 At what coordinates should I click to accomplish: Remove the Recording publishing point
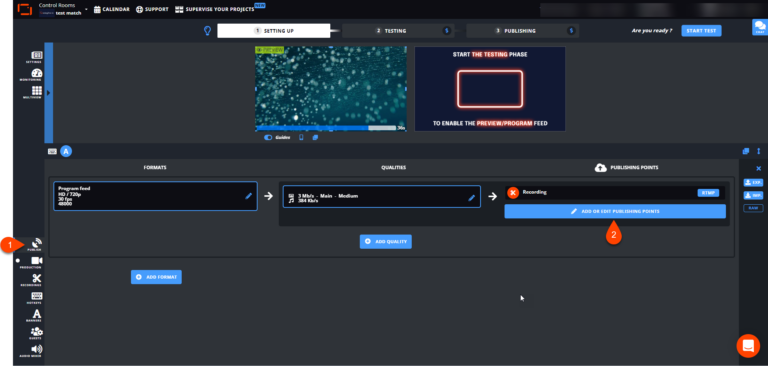pyautogui.click(x=513, y=193)
